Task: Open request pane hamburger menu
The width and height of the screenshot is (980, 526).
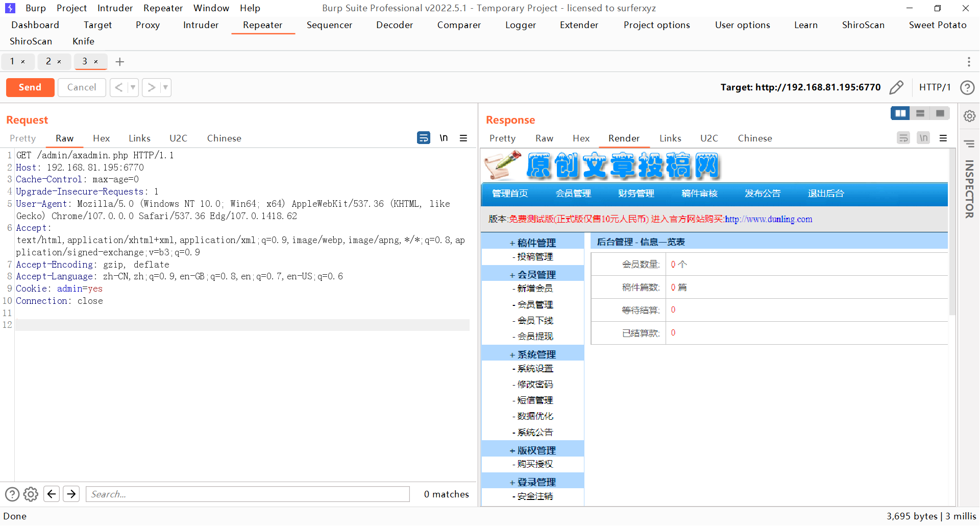Action: 463,138
